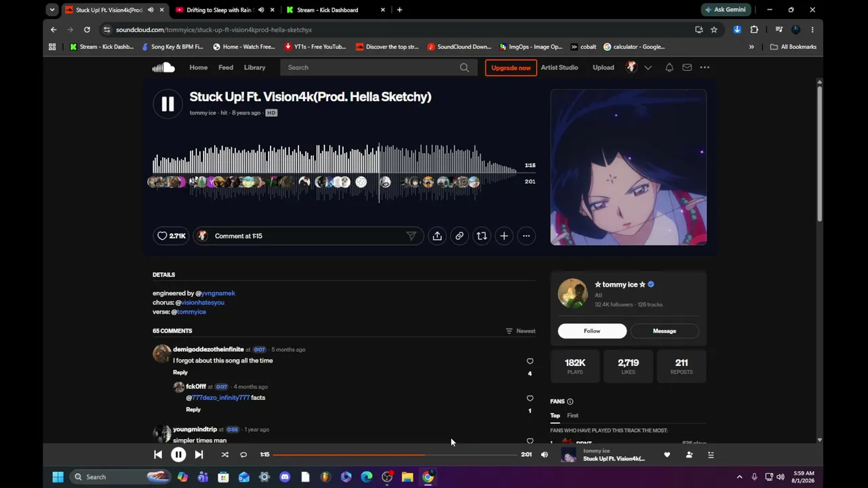Like demigoddezotheinfinite's comment
Screen dimensions: 868x488
(x=530, y=361)
